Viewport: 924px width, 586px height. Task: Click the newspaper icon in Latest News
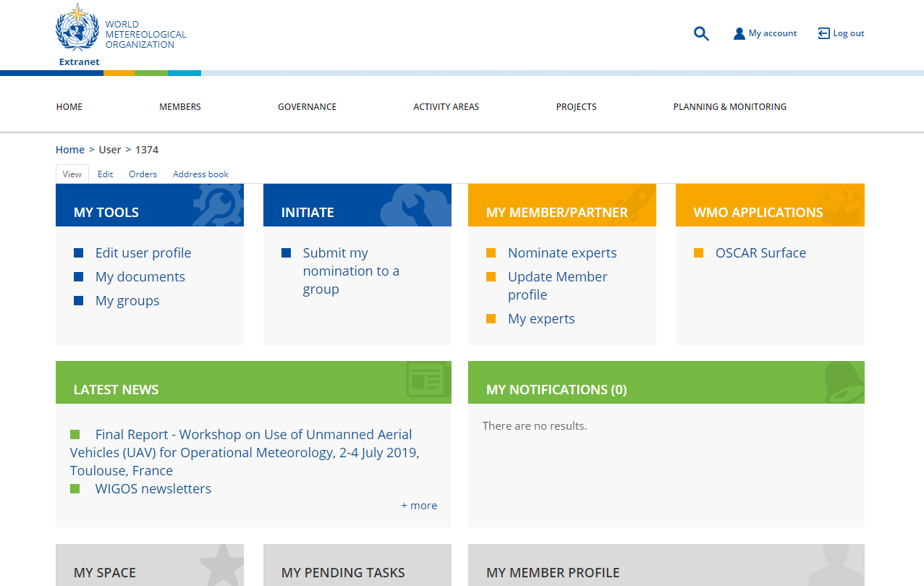pos(425,380)
